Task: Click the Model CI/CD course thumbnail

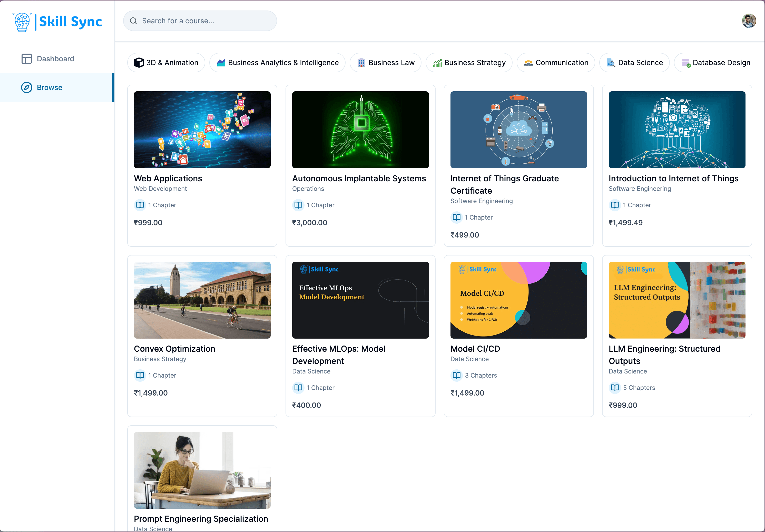Action: pos(518,300)
